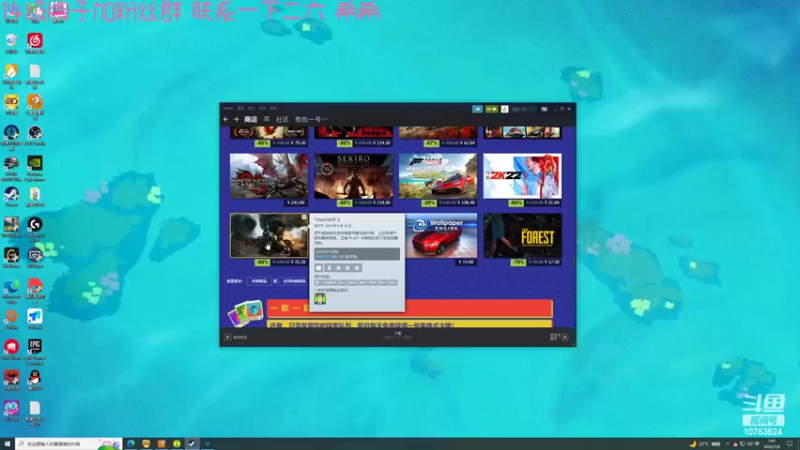Open Edge from the taskbar
The image size is (800, 450).
coord(131,444)
